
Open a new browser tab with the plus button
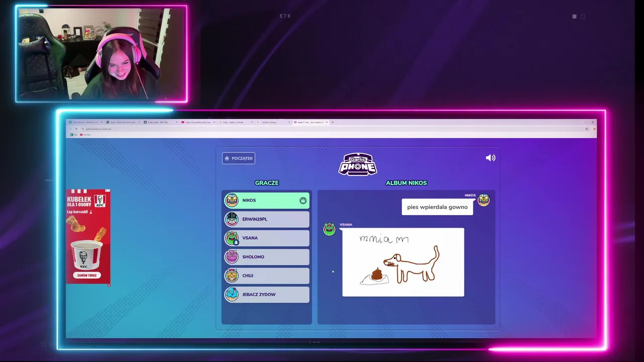pyautogui.click(x=332, y=122)
